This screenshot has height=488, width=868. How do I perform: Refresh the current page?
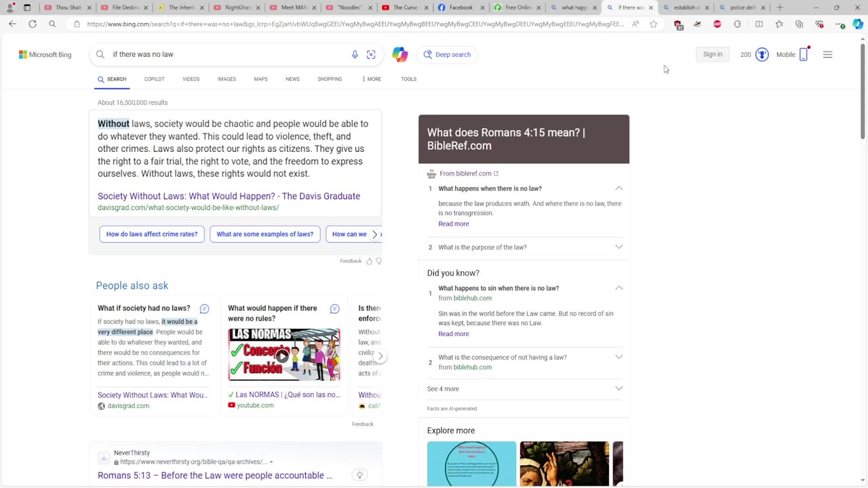(x=33, y=24)
